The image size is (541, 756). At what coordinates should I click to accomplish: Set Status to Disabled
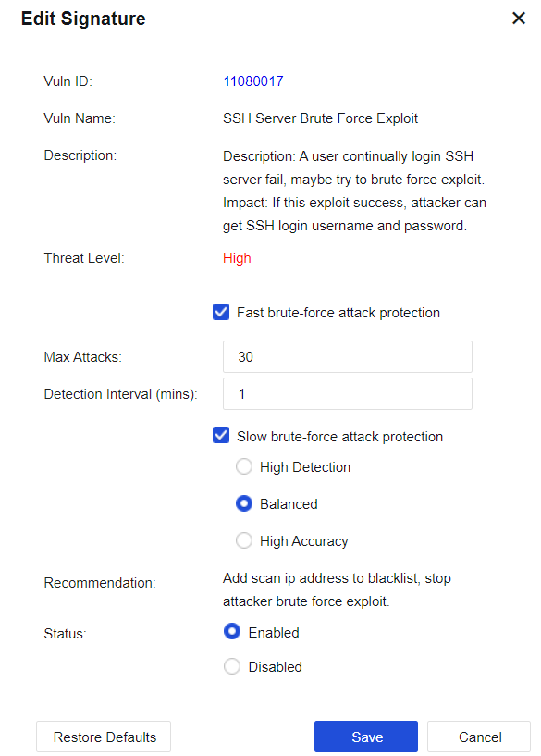tap(232, 666)
